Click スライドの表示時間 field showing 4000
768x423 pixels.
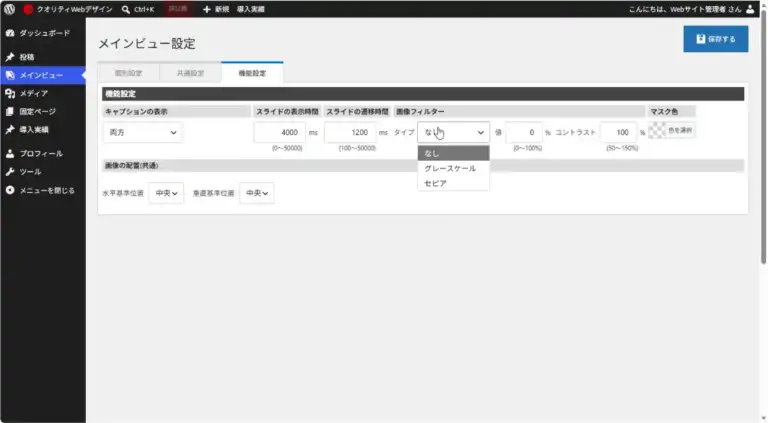click(x=280, y=132)
